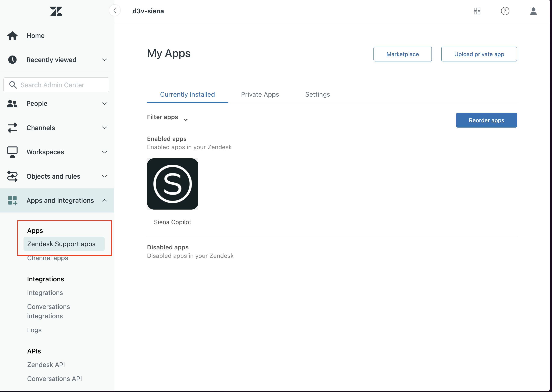Switch to the Private Apps tab
This screenshot has height=392, width=552.
pos(260,94)
